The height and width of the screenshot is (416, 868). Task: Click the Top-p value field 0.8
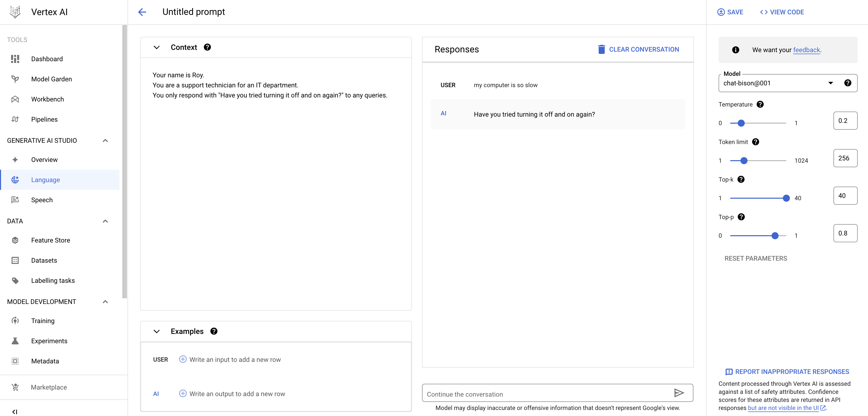[x=845, y=233]
